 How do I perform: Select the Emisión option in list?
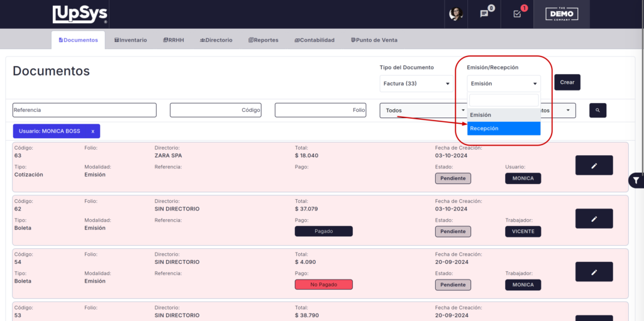(504, 115)
